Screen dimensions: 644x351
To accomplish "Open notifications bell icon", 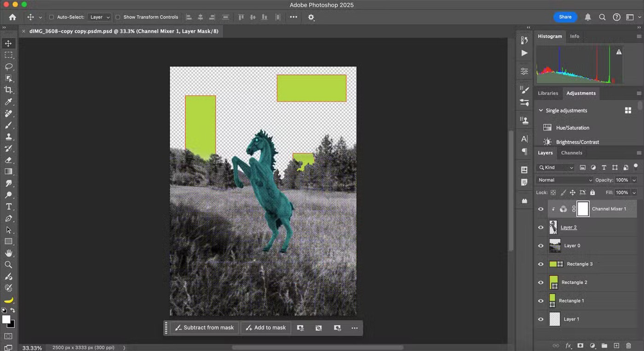I will point(588,17).
